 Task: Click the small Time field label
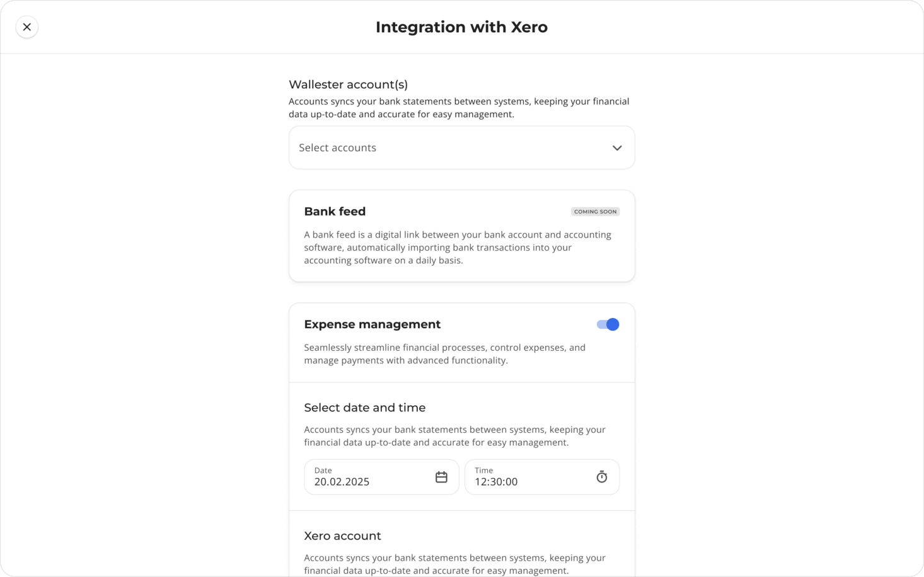pyautogui.click(x=483, y=471)
